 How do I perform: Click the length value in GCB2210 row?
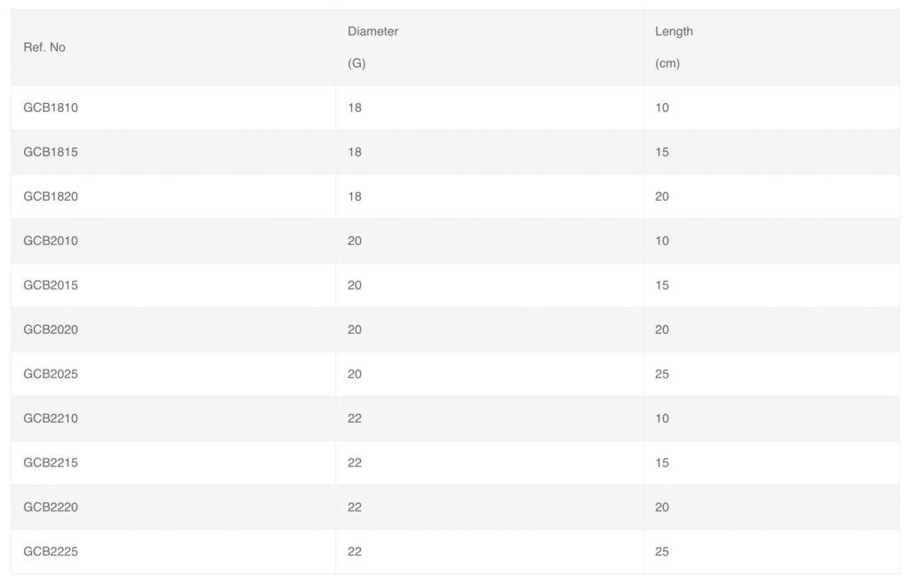(662, 418)
